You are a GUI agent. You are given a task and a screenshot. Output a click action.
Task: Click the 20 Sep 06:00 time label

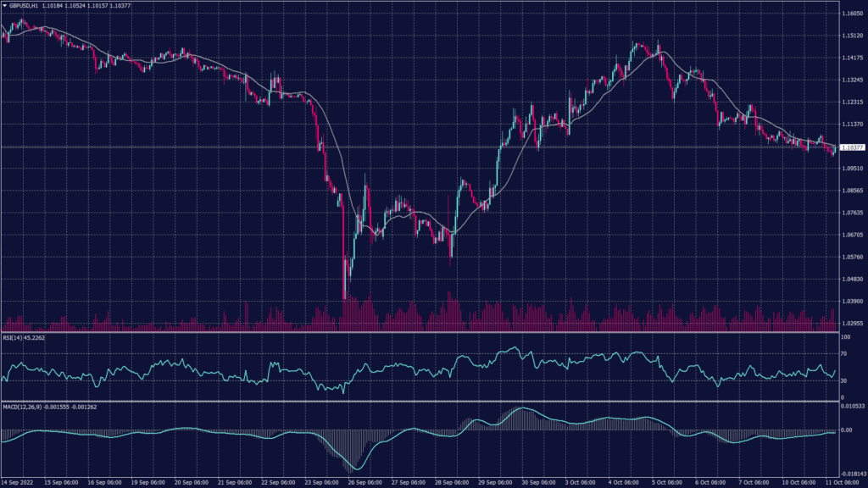coord(194,482)
